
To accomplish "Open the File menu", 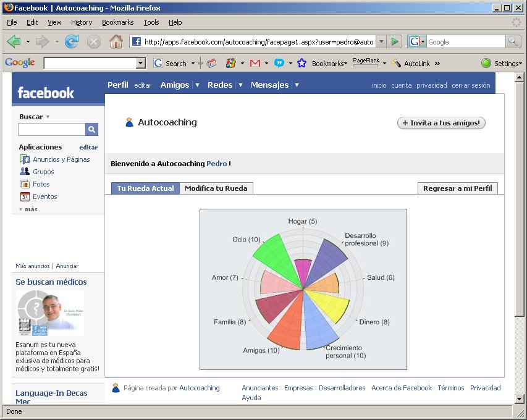I will [x=12, y=22].
